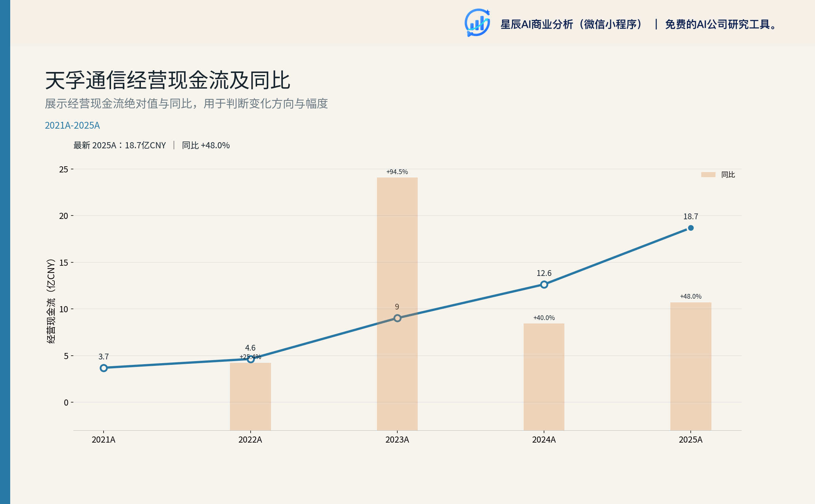The width and height of the screenshot is (815, 504).
Task: Click the y-axis tick label 25
Action: [x=64, y=169]
